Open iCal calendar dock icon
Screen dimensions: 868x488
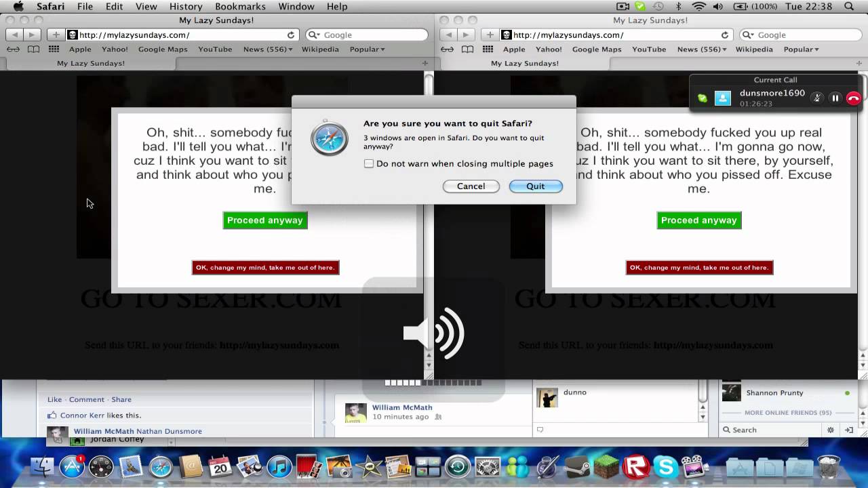pyautogui.click(x=220, y=467)
